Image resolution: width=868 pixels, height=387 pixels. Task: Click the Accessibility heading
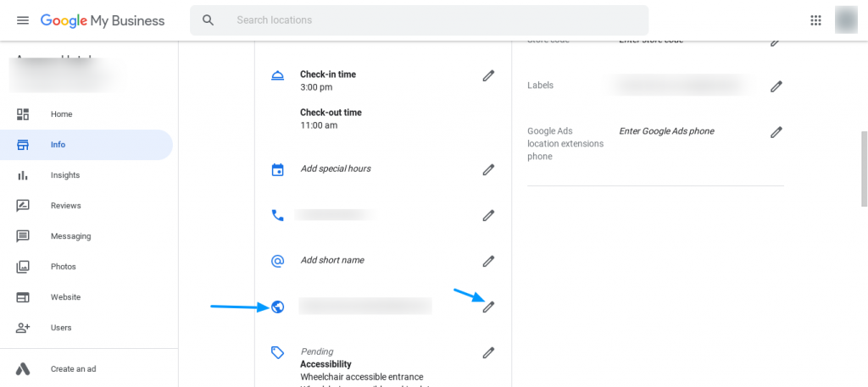coord(325,364)
